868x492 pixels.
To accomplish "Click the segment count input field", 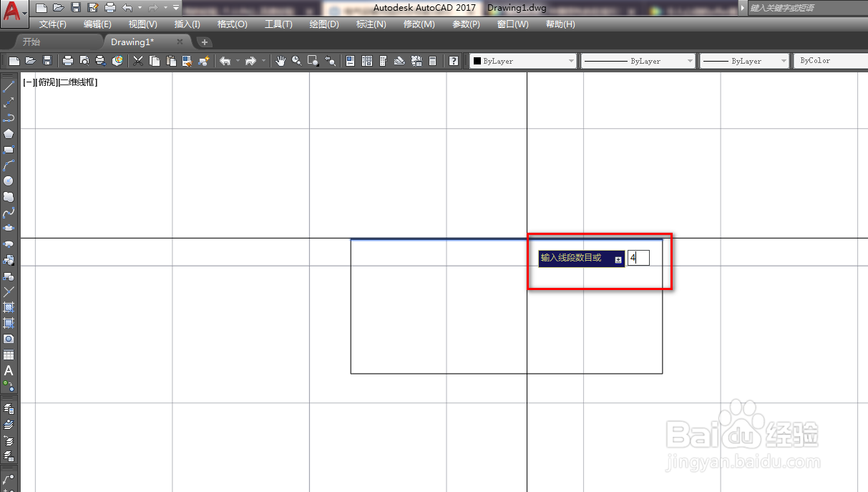I will tap(638, 258).
